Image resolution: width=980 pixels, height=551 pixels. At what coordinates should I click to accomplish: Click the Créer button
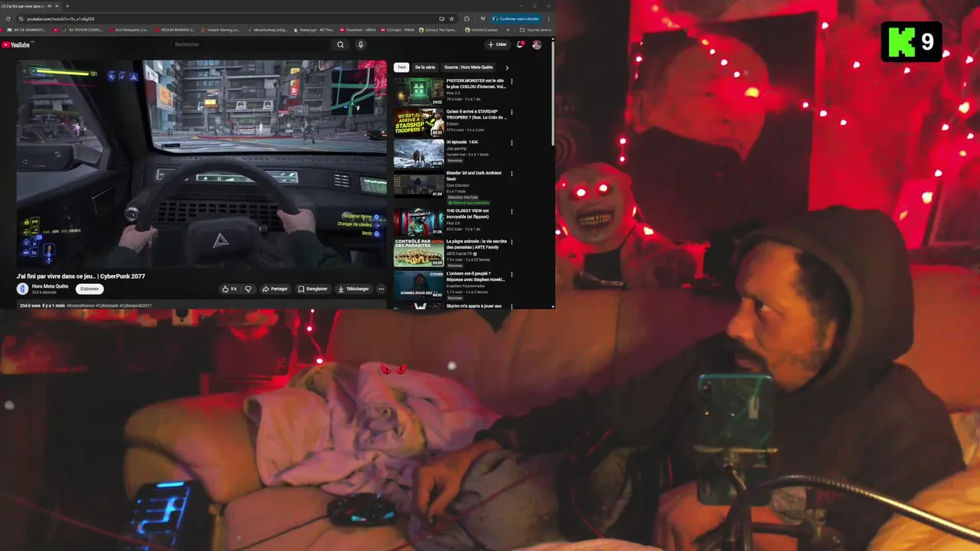[497, 44]
